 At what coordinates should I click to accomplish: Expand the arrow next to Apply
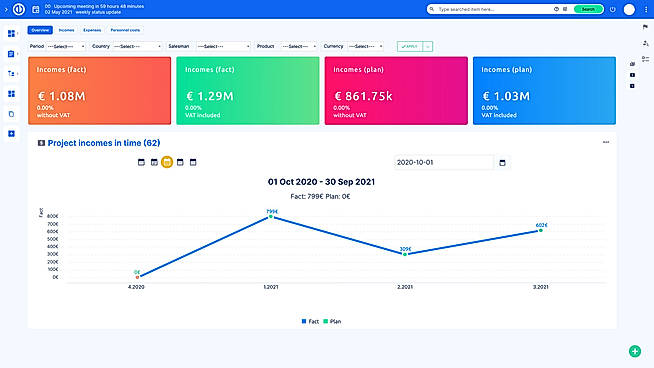[x=428, y=46]
